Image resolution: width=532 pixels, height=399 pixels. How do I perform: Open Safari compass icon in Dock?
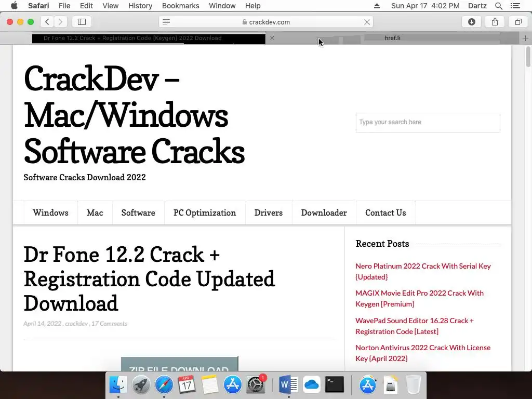[164, 385]
